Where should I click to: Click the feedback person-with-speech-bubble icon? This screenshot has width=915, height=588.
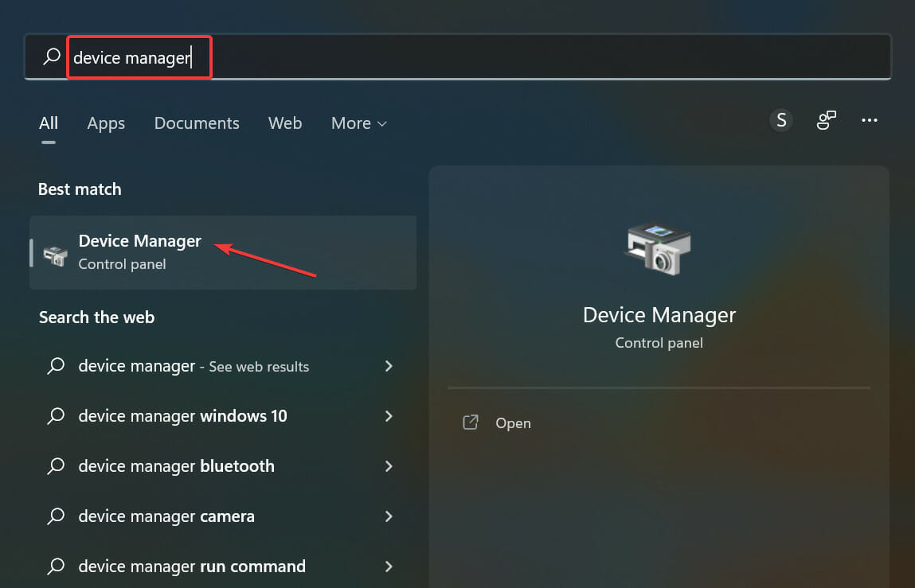tap(826, 120)
